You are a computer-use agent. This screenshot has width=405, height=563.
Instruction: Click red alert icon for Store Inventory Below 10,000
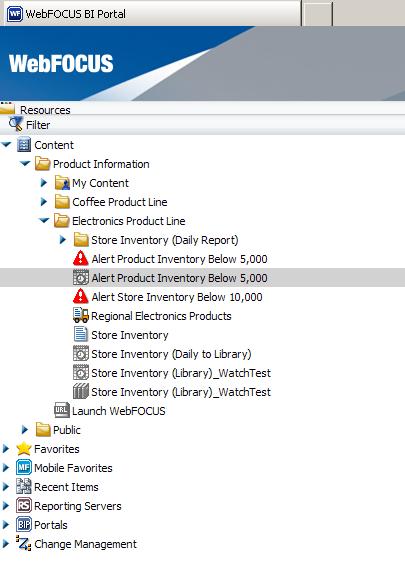click(x=81, y=297)
